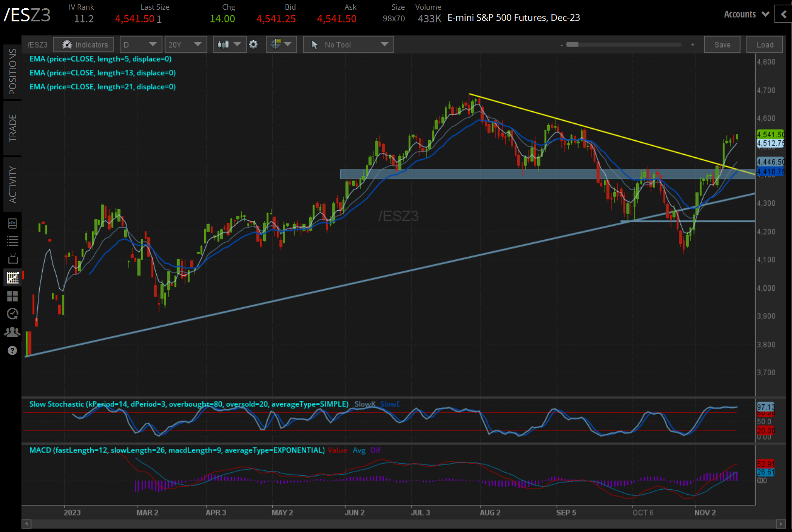Open the No Tool drawing dropdown
Viewport: 792px width, 532px height.
(348, 45)
